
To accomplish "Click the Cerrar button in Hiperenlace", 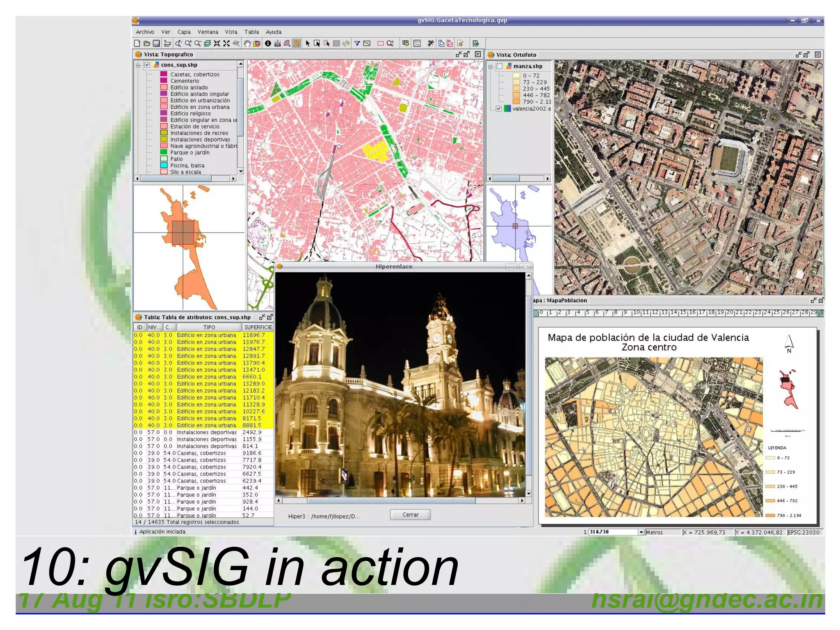I will coord(410,515).
